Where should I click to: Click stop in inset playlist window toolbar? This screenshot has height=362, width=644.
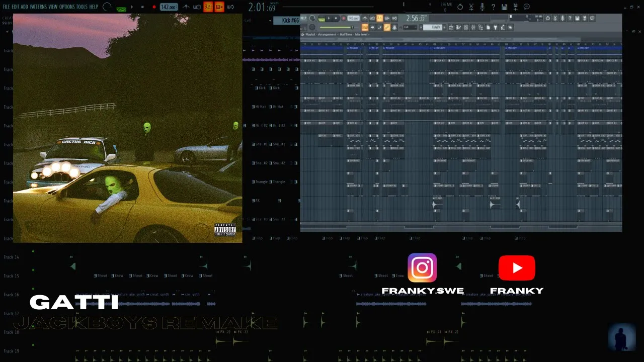click(336, 18)
